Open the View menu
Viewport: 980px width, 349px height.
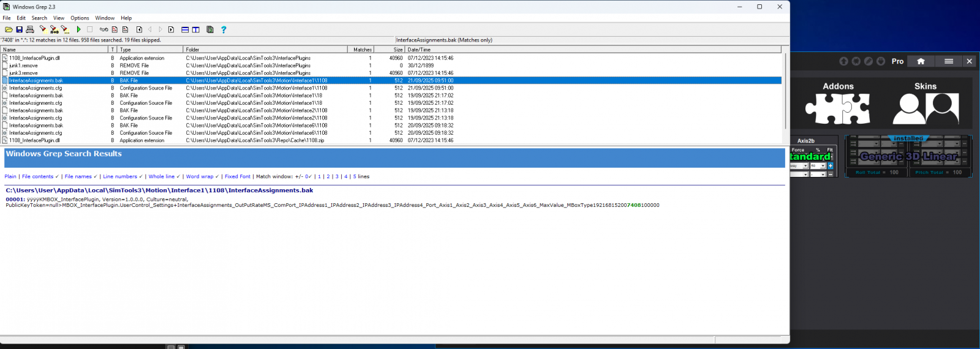[59, 18]
